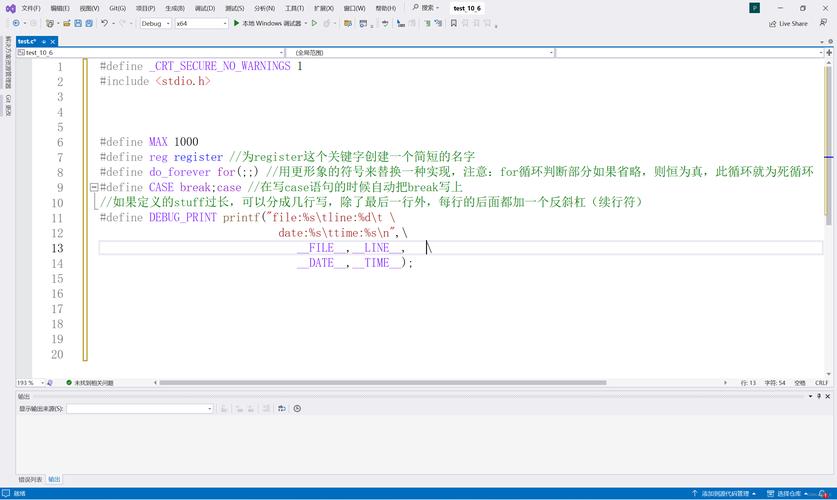837x500 pixels.
Task: Switch to the 错误列表 tab
Action: [x=30, y=479]
